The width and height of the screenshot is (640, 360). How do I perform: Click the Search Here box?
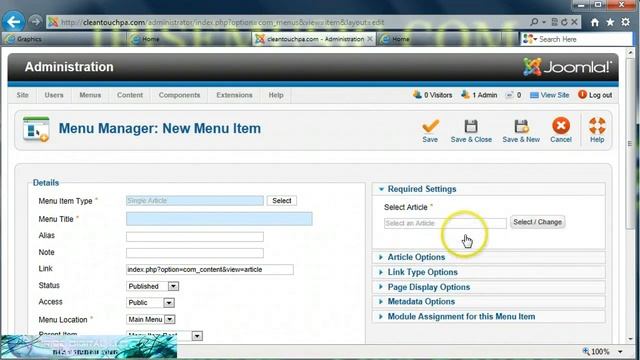coord(576,39)
